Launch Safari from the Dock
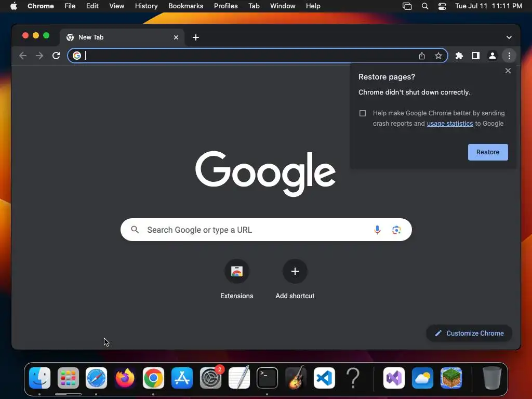 (96, 378)
